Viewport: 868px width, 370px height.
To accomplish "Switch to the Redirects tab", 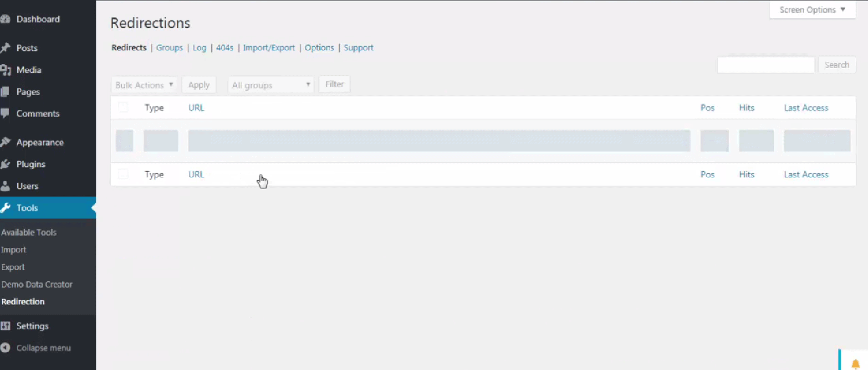I will (x=129, y=47).
